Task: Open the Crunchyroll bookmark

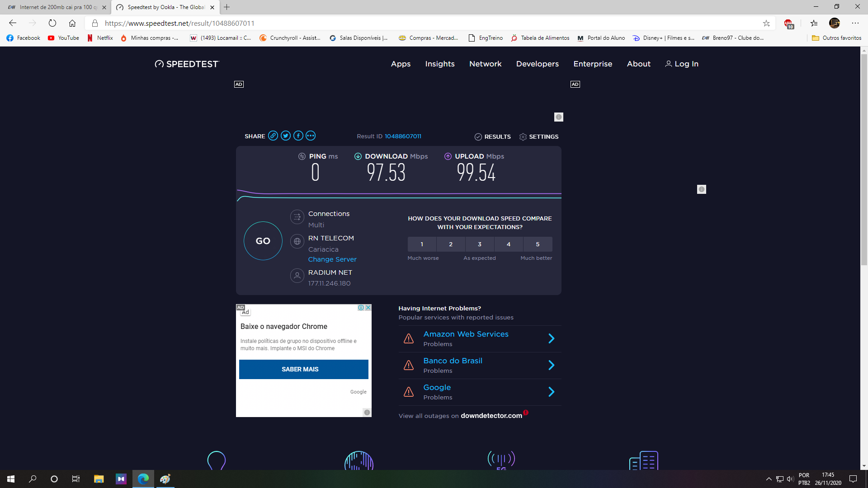Action: (290, 38)
